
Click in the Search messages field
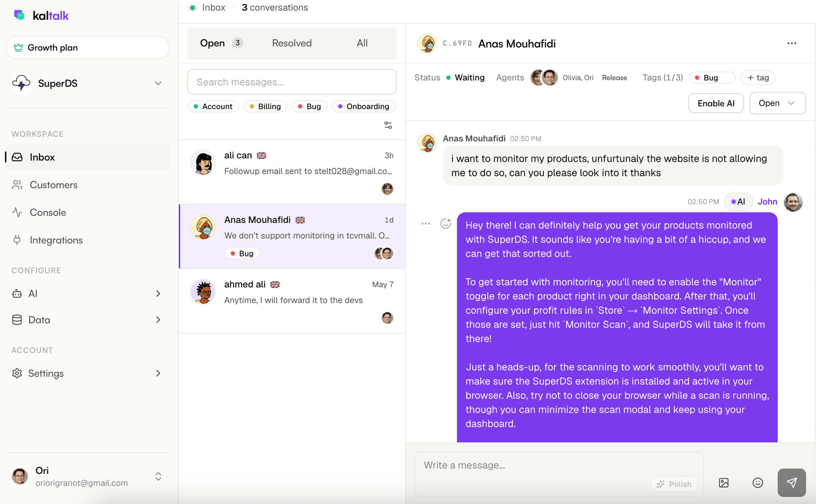(292, 82)
